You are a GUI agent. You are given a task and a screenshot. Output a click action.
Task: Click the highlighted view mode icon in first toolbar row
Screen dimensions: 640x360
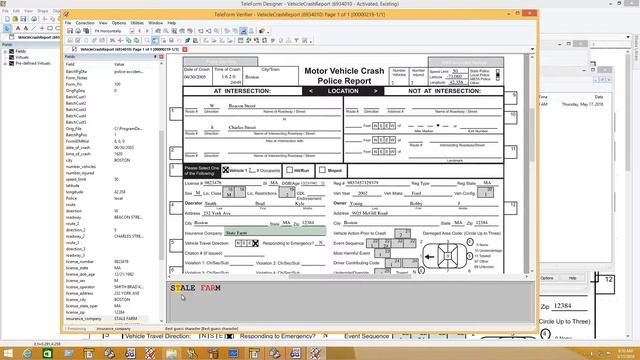tap(243, 31)
